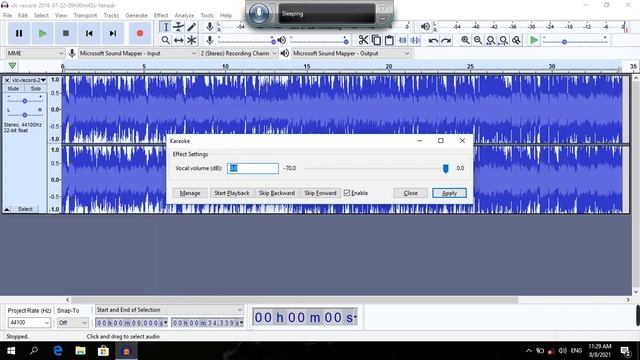Skip to Start of the track
The height and width of the screenshot is (360, 640).
(89, 33)
